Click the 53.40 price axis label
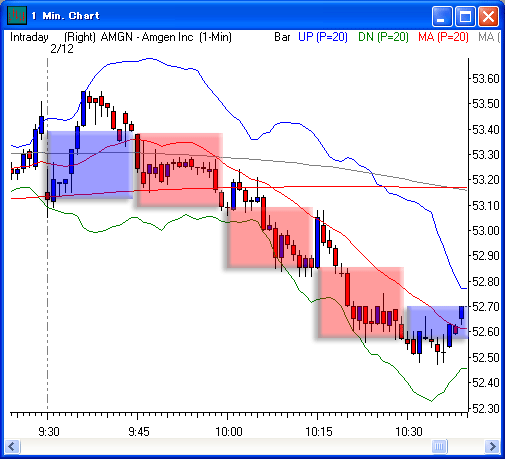Viewport: 505px width, 459px height. pyautogui.click(x=486, y=129)
